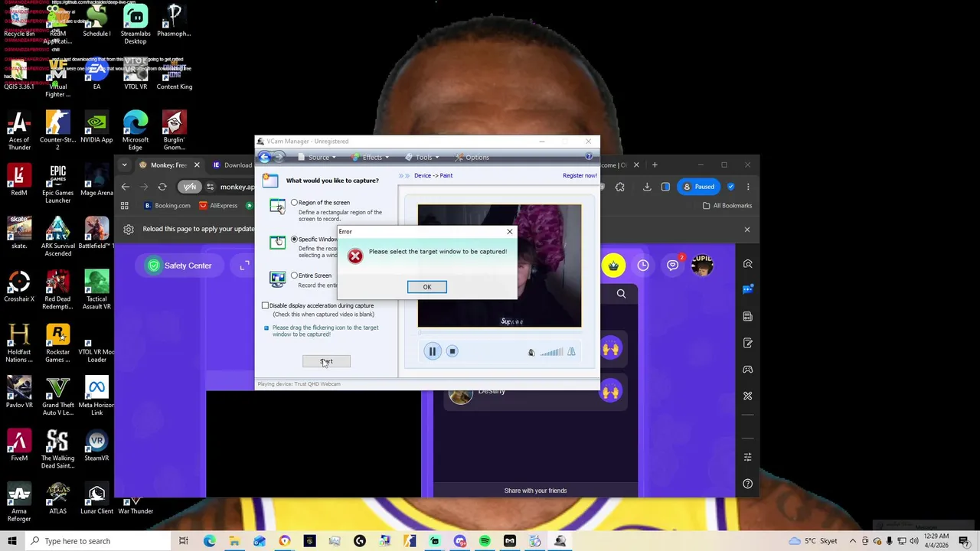980x551 pixels.
Task: Select the Specific Window radio button
Action: coord(294,240)
